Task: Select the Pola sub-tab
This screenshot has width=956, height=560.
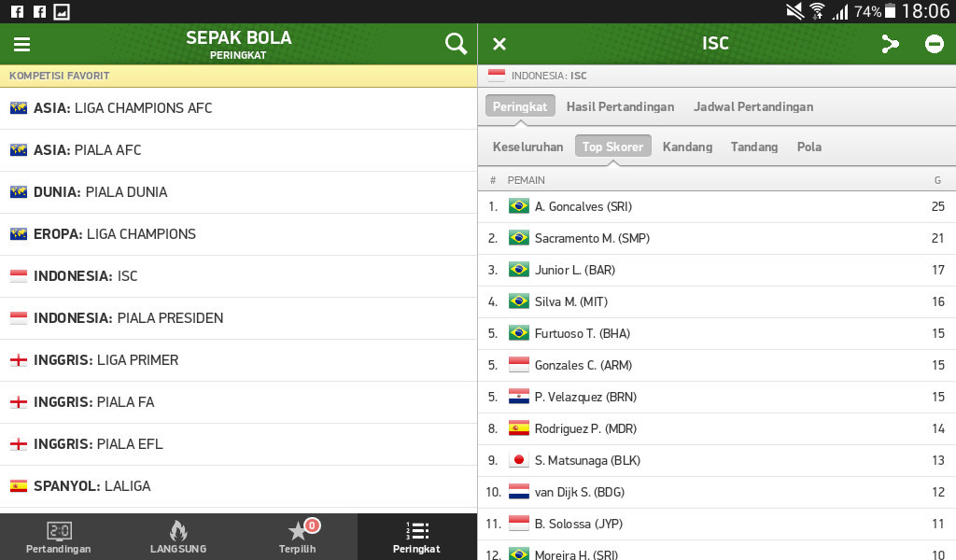Action: 809,147
